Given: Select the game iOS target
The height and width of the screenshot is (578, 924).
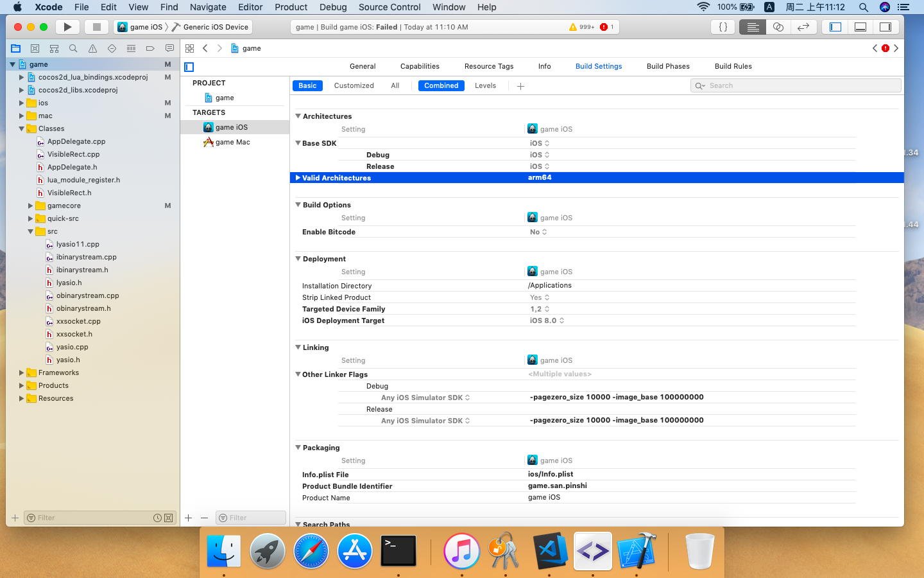Looking at the screenshot, I should (235, 127).
